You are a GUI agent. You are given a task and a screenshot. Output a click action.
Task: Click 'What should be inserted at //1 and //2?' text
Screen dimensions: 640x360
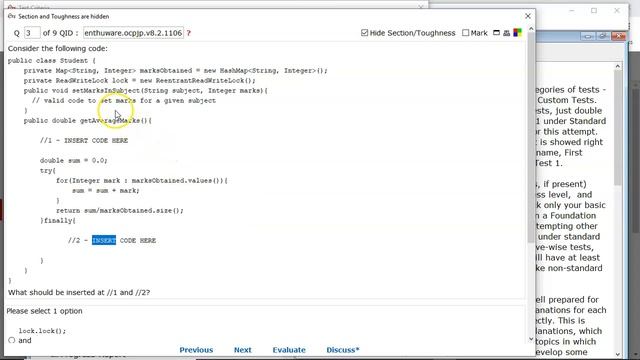click(79, 292)
